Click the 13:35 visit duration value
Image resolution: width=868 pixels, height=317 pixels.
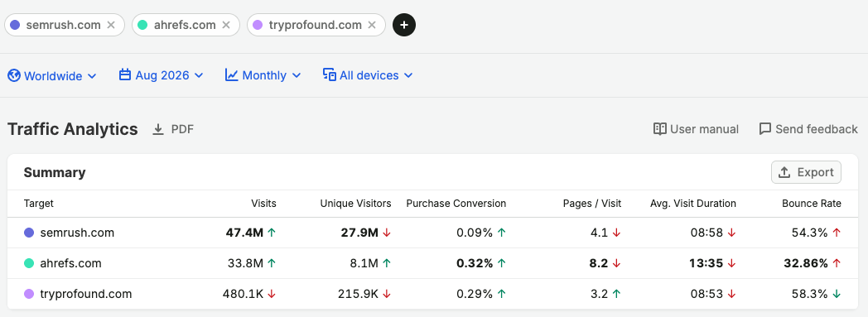[706, 263]
